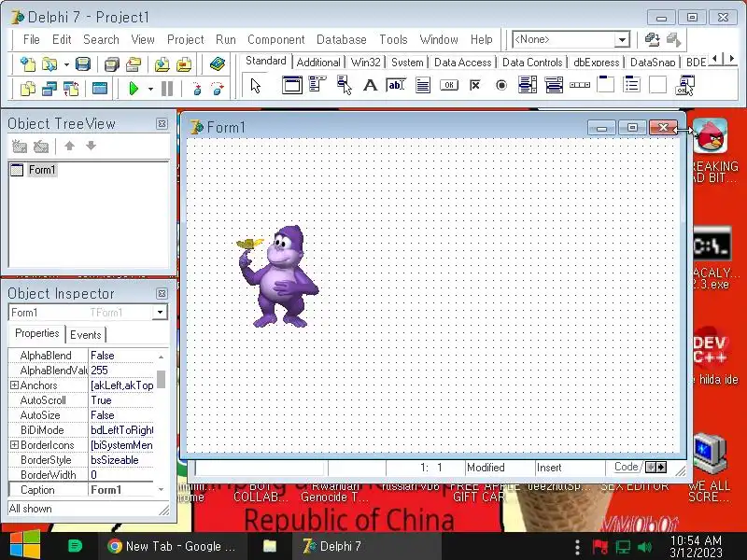Click Object TreeView move down arrow
747x560 pixels.
point(91,146)
